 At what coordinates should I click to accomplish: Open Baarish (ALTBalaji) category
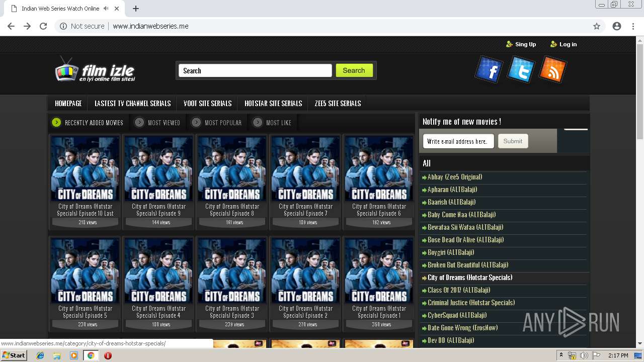[451, 202]
